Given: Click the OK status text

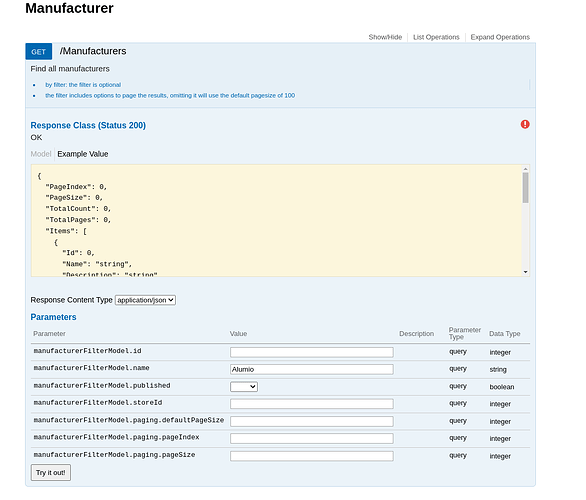Looking at the screenshot, I should click(x=36, y=138).
